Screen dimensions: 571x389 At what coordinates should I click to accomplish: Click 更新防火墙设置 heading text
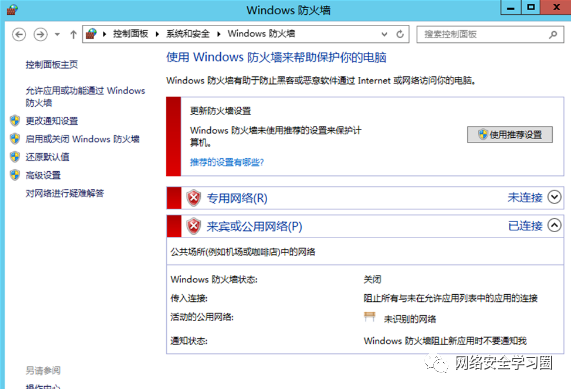pos(220,111)
